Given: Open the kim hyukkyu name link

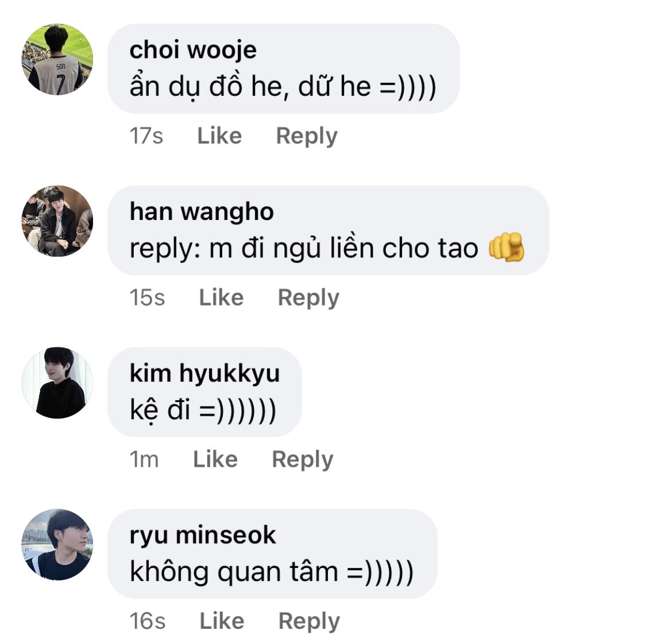Looking at the screenshot, I should [204, 374].
